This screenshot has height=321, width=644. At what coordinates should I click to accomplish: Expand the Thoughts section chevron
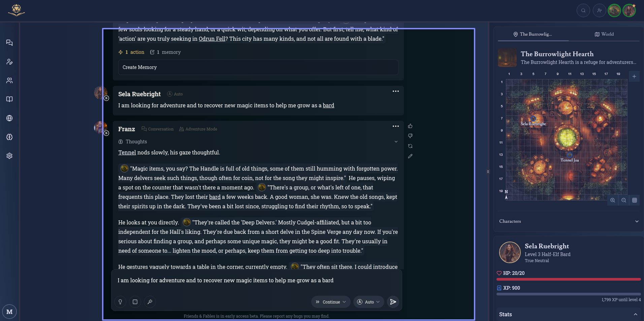396,142
